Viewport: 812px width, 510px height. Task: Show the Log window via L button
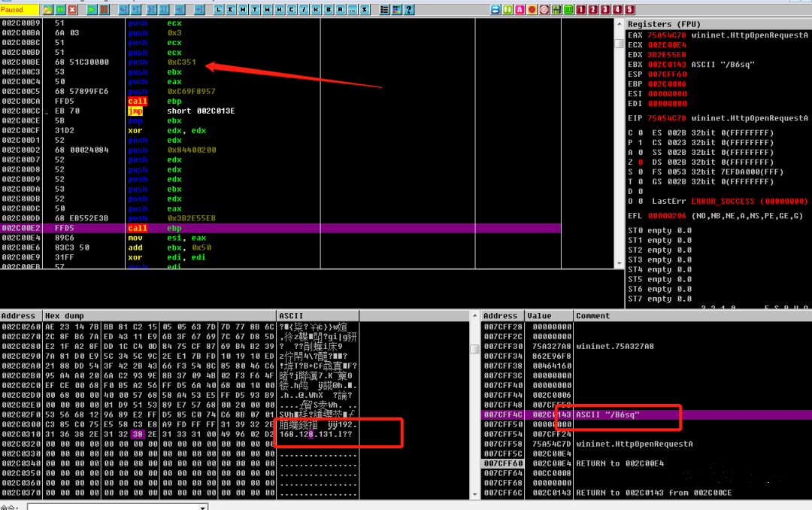click(219, 10)
